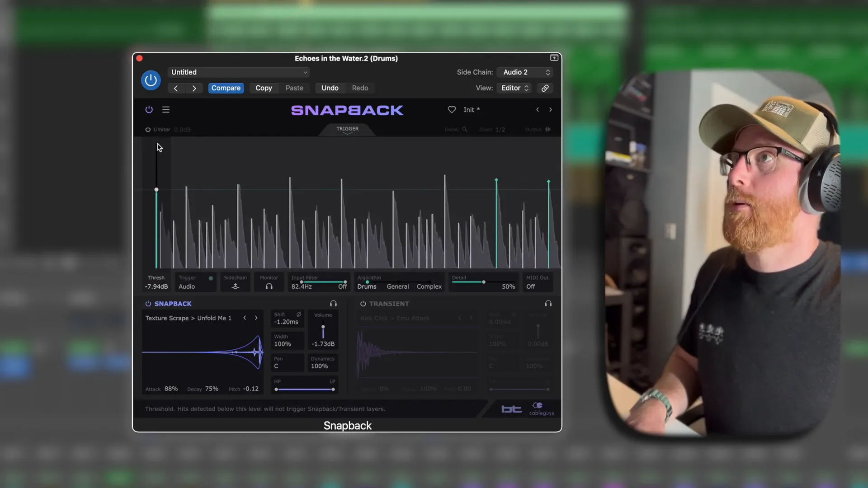Click the Input Filter range slider
This screenshot has width=868, height=488.
pyautogui.click(x=323, y=282)
